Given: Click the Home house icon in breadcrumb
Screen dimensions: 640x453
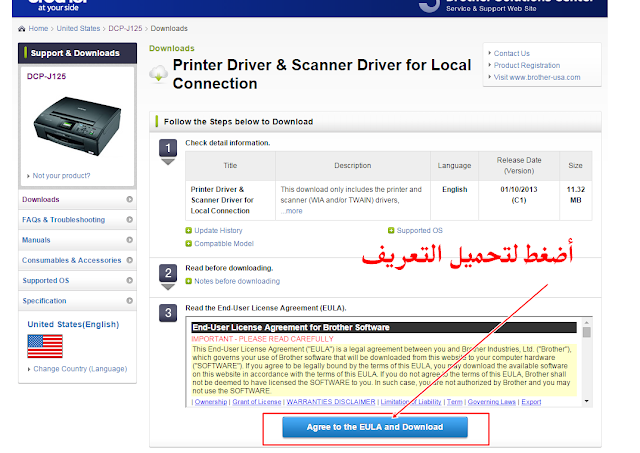Looking at the screenshot, I should click(22, 29).
